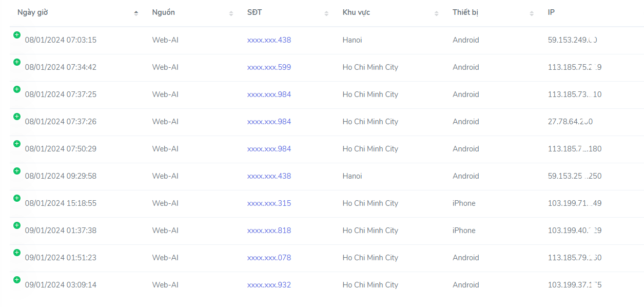644x307 pixels.
Task: Expand the 08/01/2024 15:18:55 iPhone row
Action: (16, 198)
